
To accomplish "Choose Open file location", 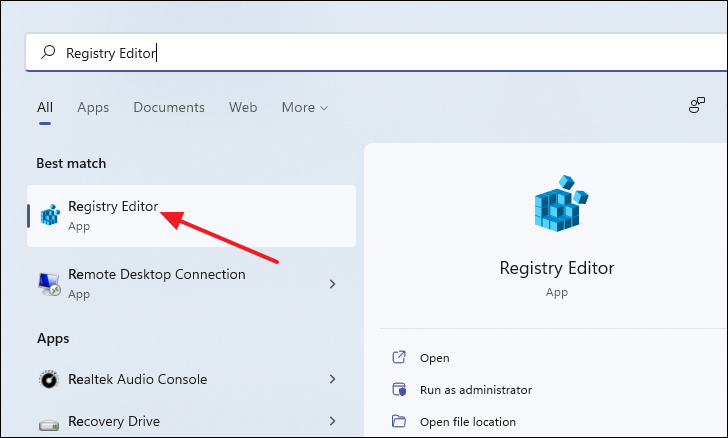I will click(x=468, y=422).
